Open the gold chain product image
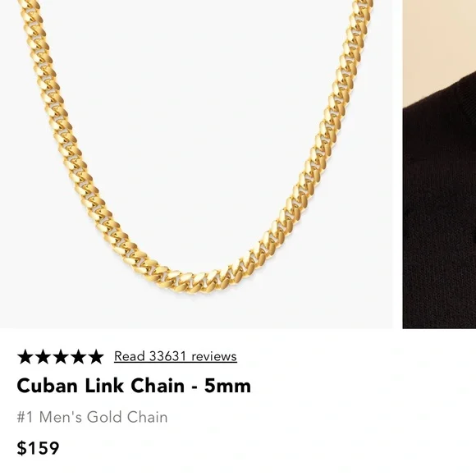 coord(196,164)
